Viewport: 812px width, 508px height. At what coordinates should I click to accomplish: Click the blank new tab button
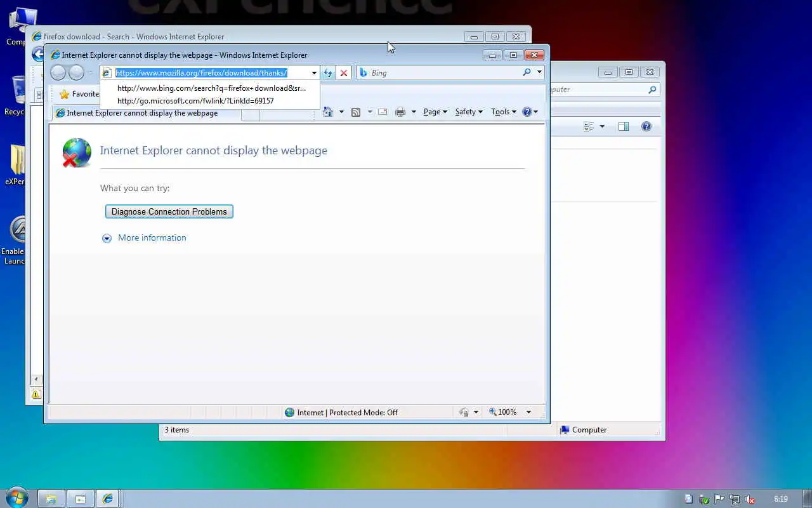(251, 114)
